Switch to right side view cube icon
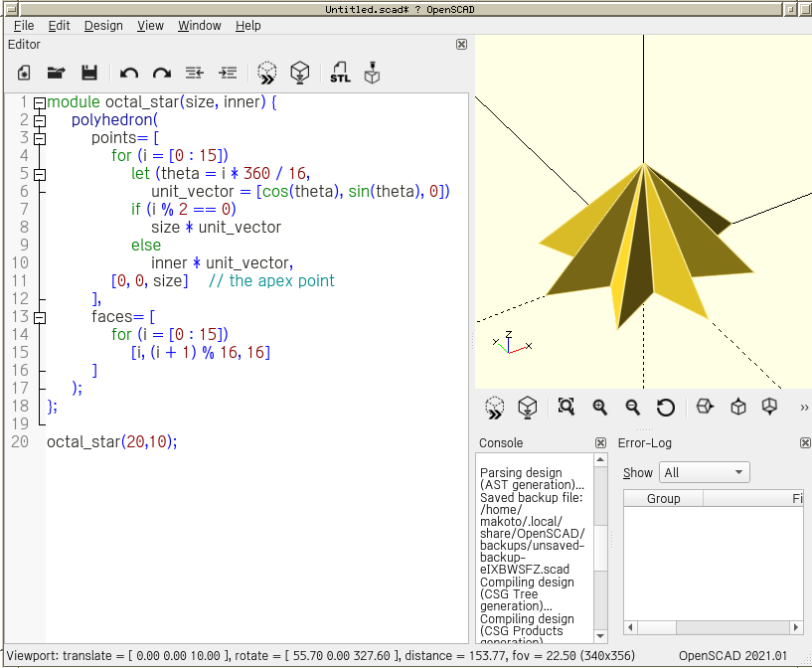The width and height of the screenshot is (812, 668). click(705, 407)
